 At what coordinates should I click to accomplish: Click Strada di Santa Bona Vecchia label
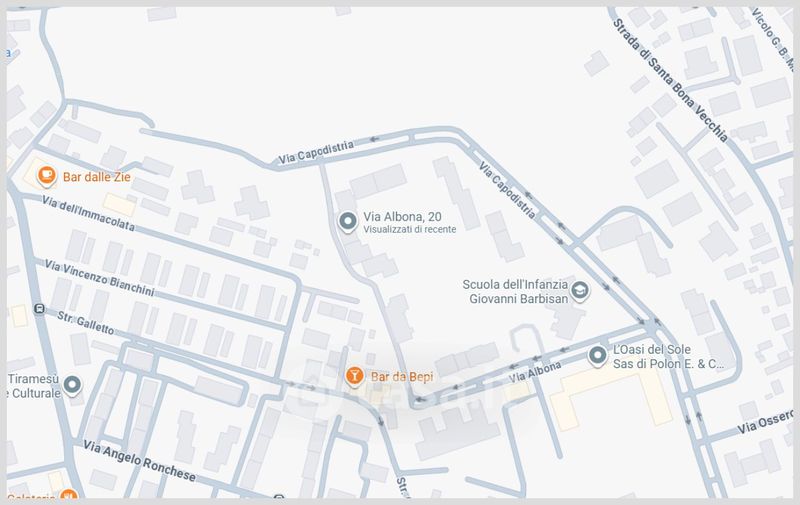click(669, 81)
